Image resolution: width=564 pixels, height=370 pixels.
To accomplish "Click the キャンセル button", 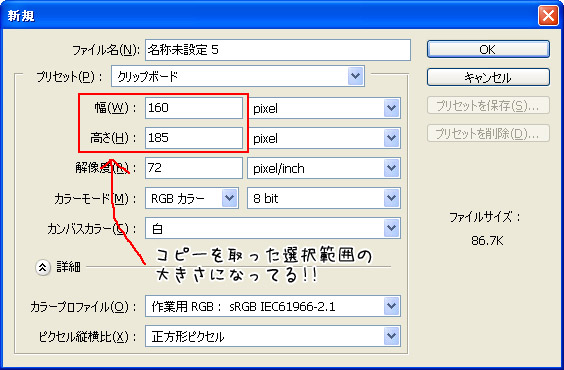I will point(488,77).
